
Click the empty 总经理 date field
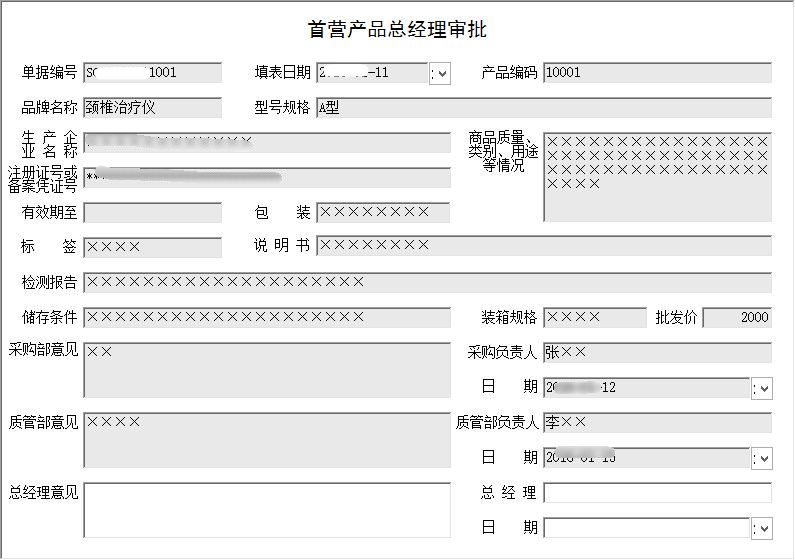pos(647,528)
